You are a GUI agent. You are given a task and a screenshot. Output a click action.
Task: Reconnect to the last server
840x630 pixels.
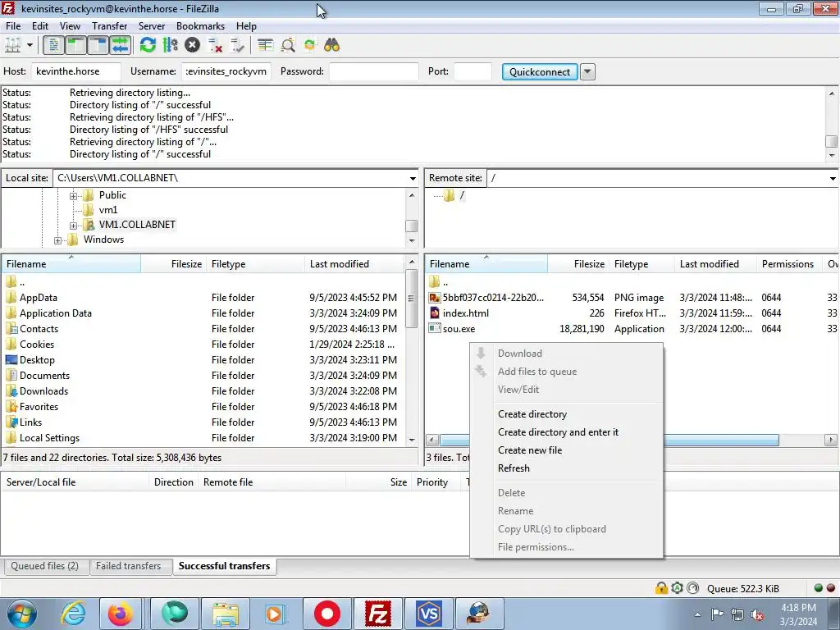coord(237,46)
